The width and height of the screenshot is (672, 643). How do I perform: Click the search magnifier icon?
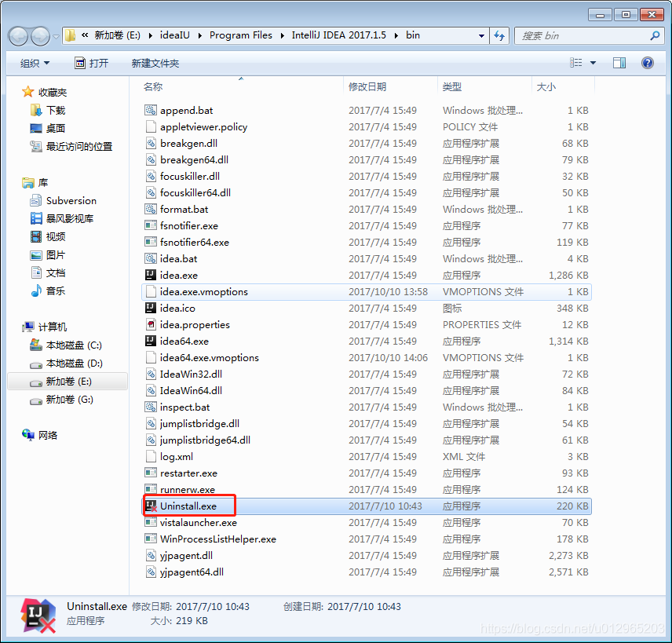coord(655,35)
